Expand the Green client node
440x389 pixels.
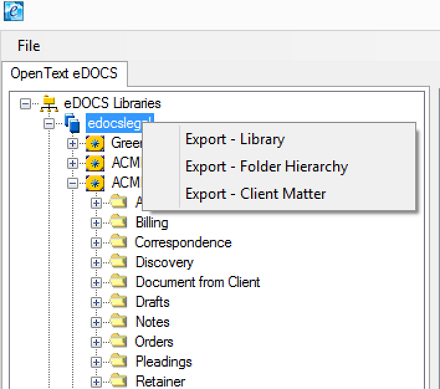[x=72, y=144]
